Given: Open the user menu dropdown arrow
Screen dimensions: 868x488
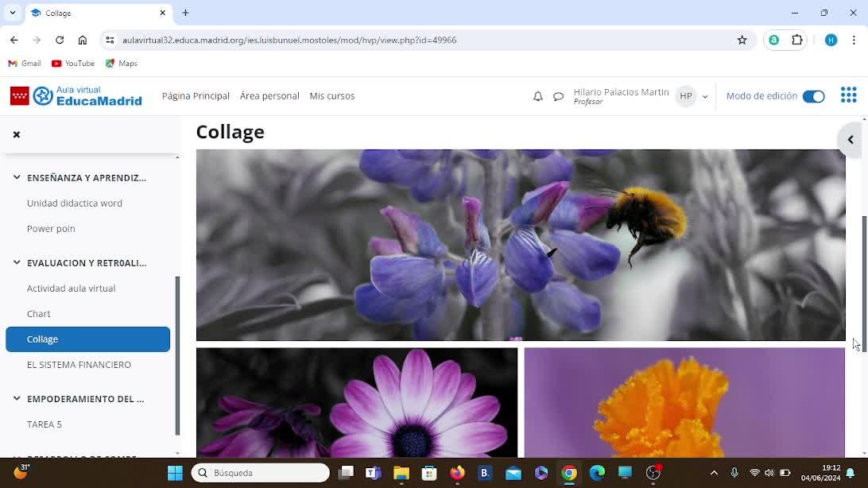Looking at the screenshot, I should [x=705, y=96].
